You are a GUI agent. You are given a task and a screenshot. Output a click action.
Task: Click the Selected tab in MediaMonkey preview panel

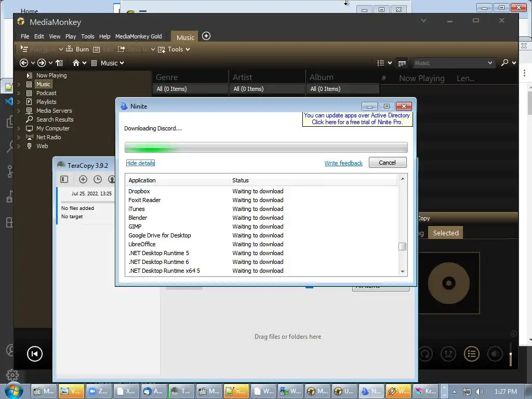click(445, 233)
